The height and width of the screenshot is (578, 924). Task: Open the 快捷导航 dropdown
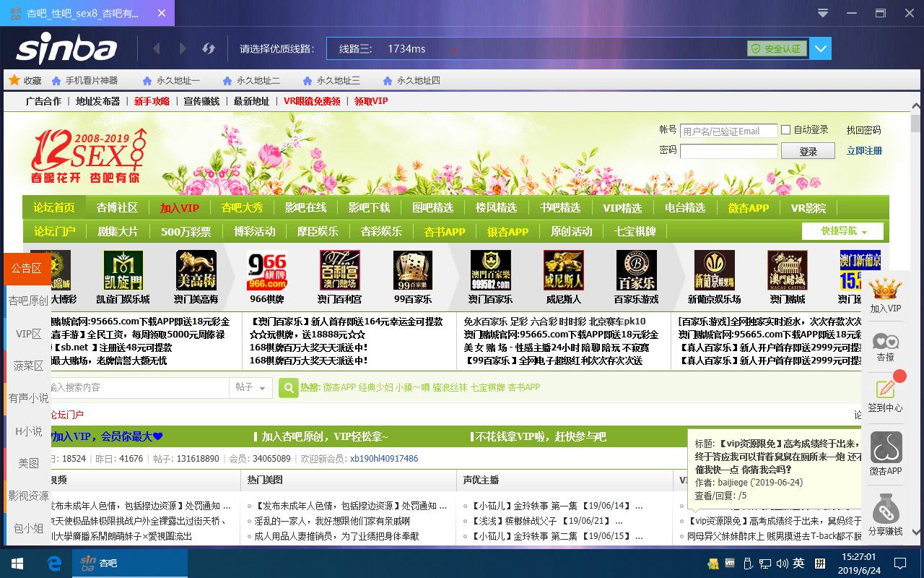coord(843,231)
